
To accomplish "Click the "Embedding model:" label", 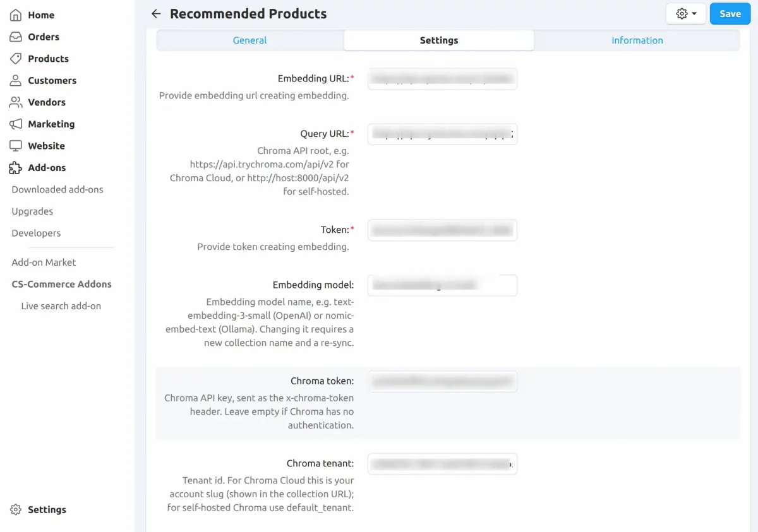I will 313,285.
